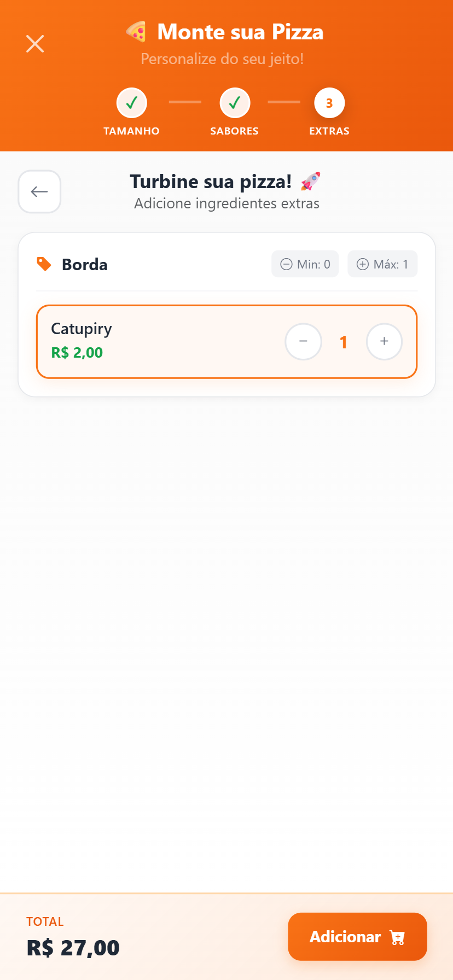Viewport: 453px width, 980px height.
Task: Jump to the Tamanho step checkmark
Action: (x=131, y=103)
